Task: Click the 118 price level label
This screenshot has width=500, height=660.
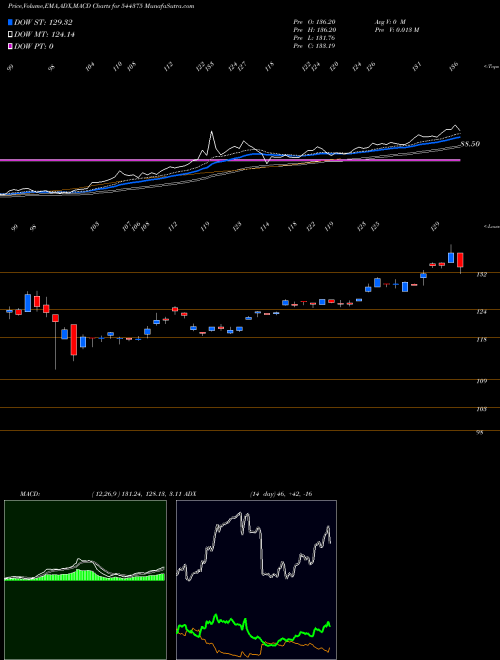Action: click(x=482, y=340)
